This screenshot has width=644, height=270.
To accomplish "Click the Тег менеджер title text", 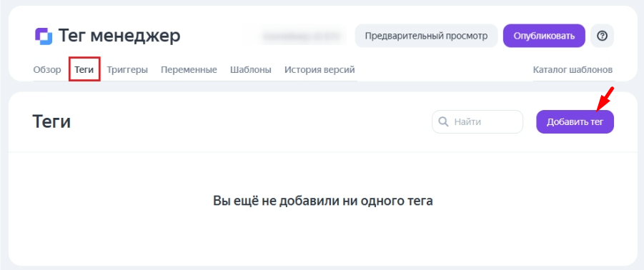I will point(119,36).
